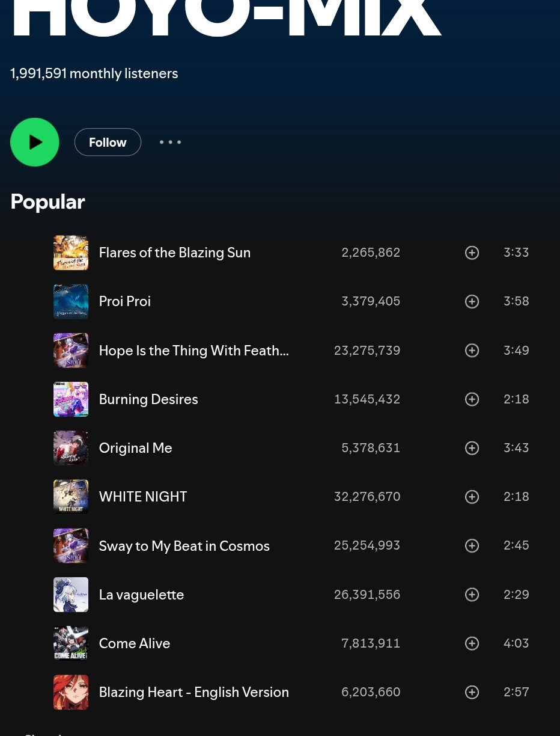Select the Popular section heading
560x736 pixels.
click(47, 201)
